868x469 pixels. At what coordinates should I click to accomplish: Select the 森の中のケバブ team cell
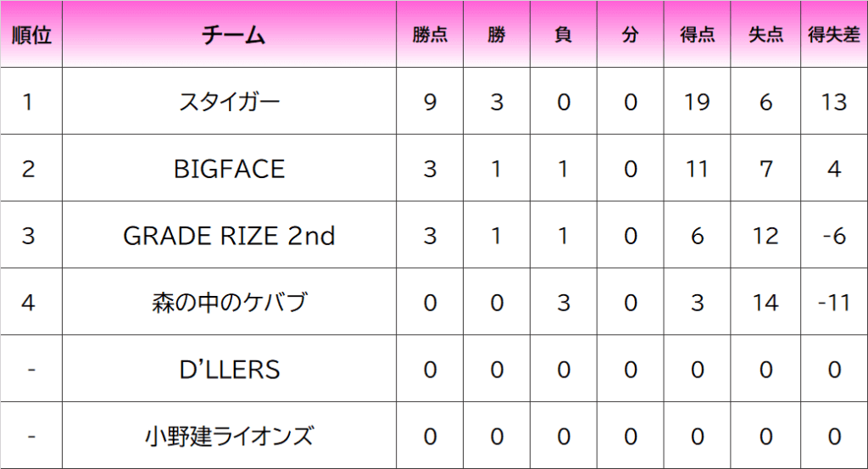pos(229,302)
